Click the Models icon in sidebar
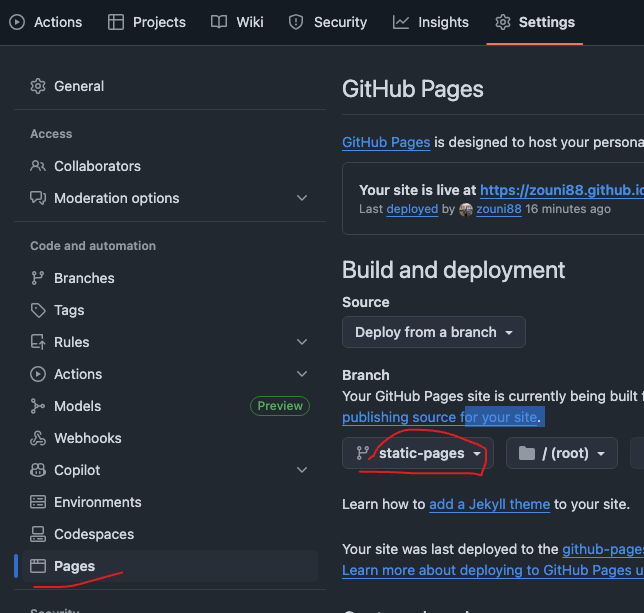644x613 pixels. pyautogui.click(x=38, y=406)
